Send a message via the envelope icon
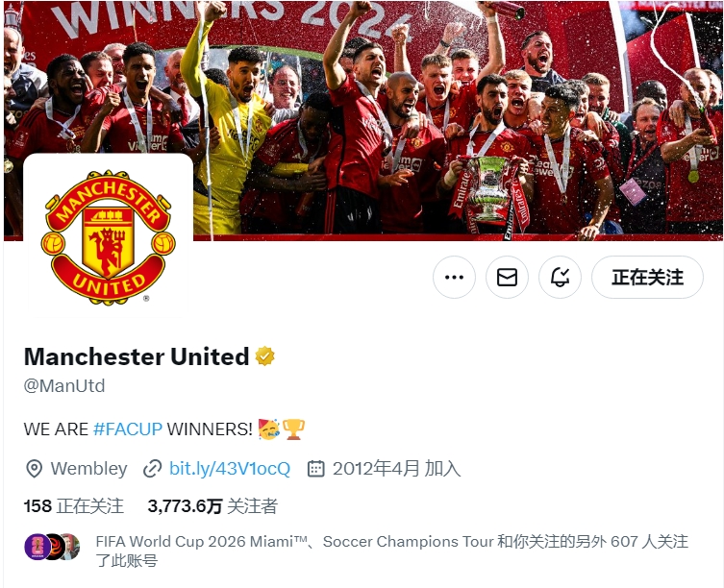Screen dimensions: 724x588 [507, 278]
